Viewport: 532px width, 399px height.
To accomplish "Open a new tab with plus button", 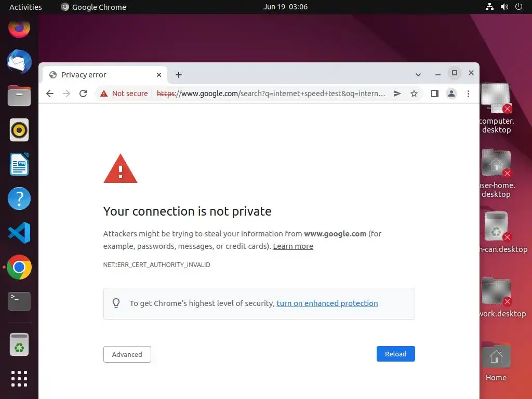I will [x=179, y=75].
